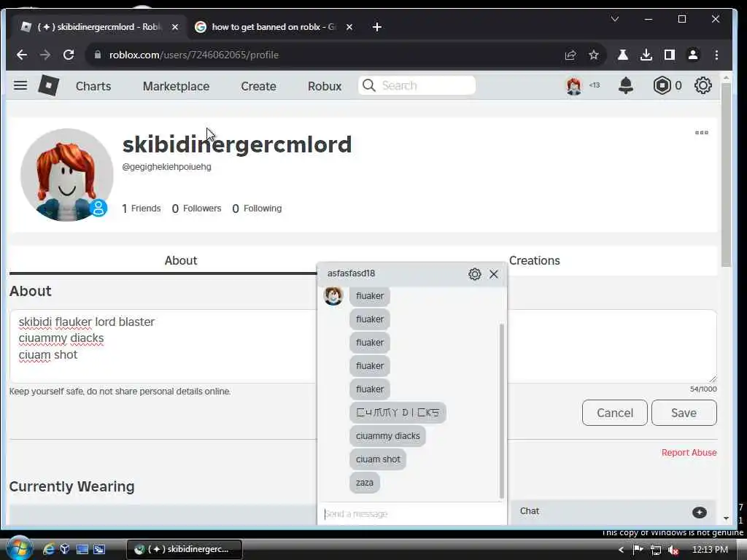Open a new browser tab
This screenshot has width=747, height=560.
(x=377, y=27)
